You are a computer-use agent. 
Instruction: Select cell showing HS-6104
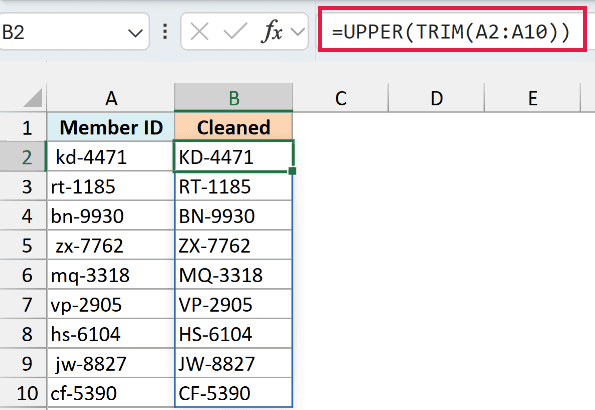(233, 334)
